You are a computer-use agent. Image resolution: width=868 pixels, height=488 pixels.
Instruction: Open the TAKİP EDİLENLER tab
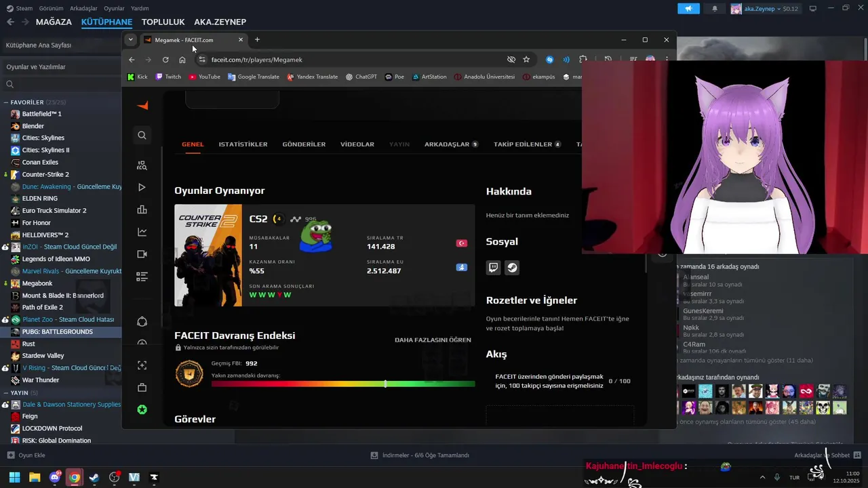pyautogui.click(x=527, y=144)
